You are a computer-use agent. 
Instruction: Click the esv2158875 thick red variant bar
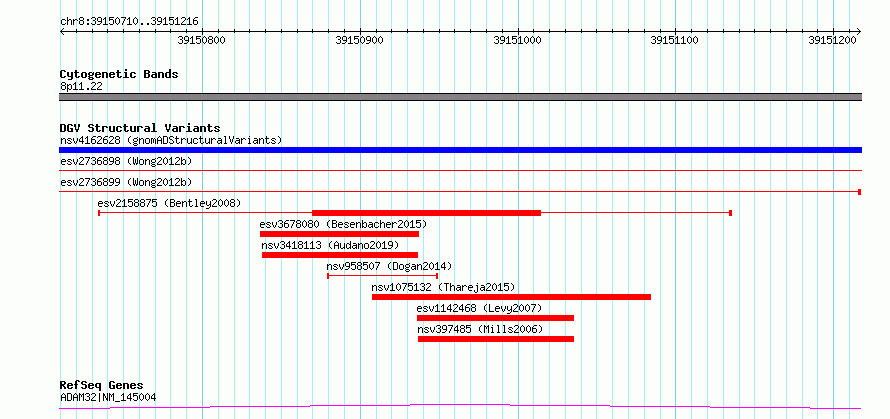[426, 213]
